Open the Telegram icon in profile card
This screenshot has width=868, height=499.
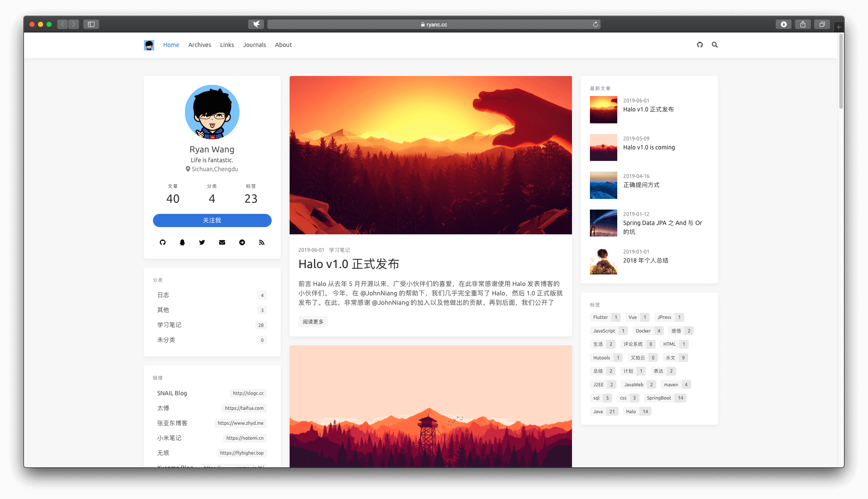pos(242,242)
